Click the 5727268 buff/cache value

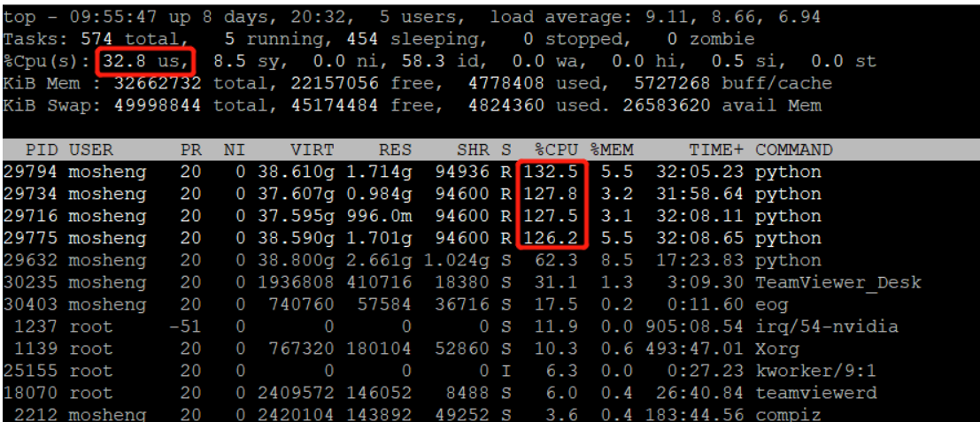coord(672,84)
